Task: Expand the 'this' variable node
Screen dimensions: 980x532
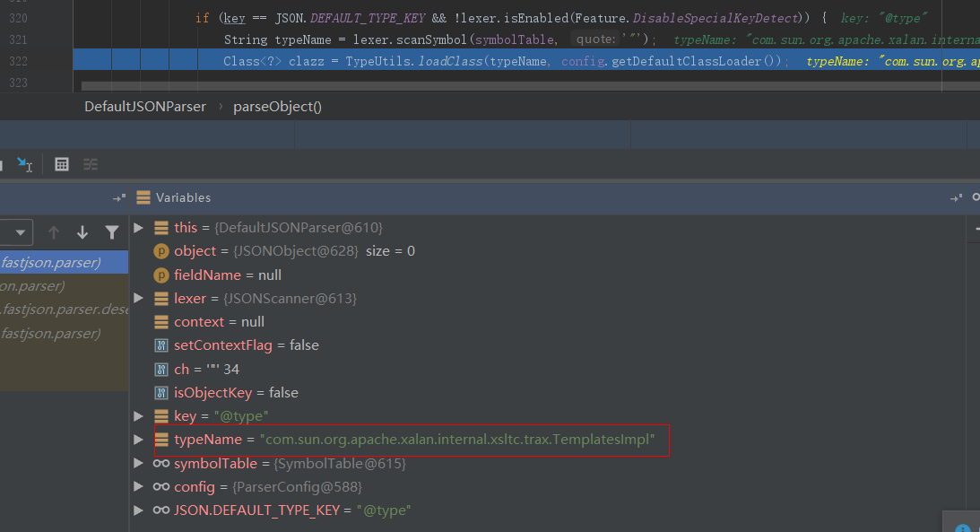Action: pos(138,228)
